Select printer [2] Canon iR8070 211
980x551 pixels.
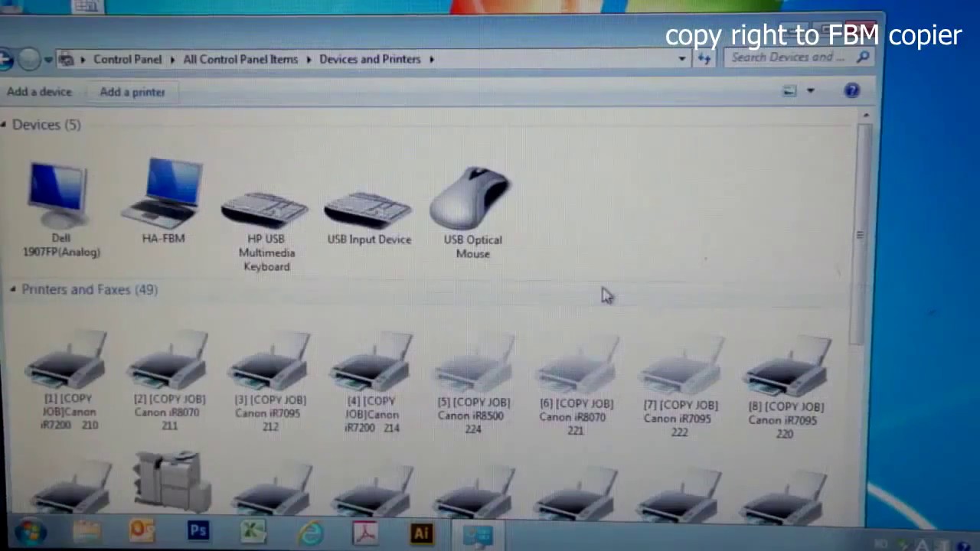169,381
